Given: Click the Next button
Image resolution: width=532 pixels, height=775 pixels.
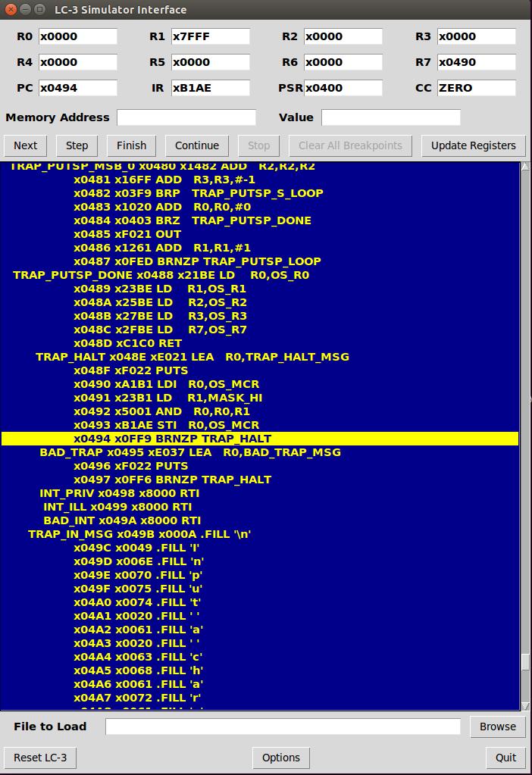Looking at the screenshot, I should pyautogui.click(x=25, y=145).
